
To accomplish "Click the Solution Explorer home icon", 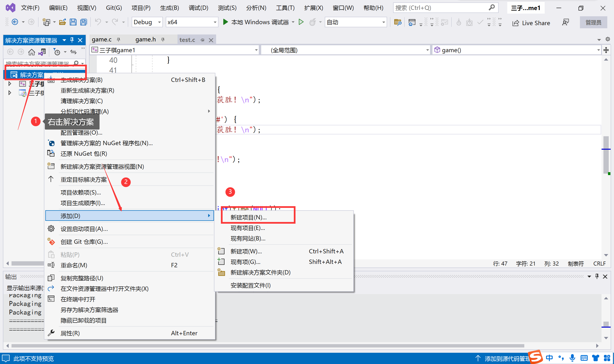I will 31,52.
